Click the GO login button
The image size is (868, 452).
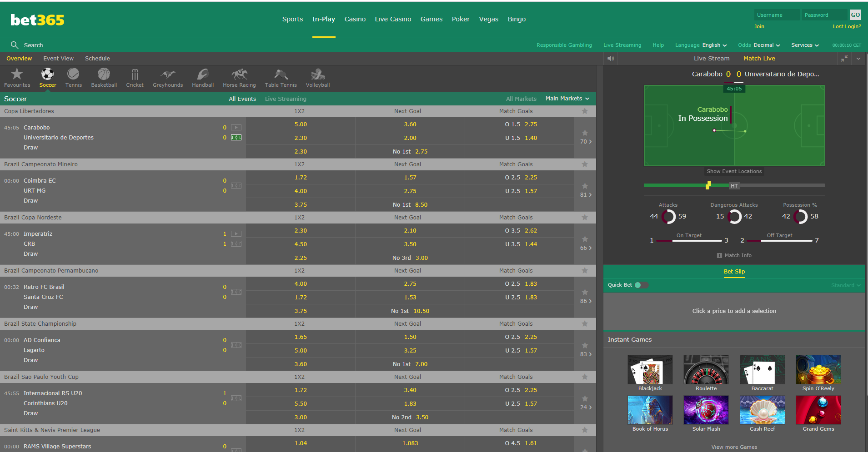point(855,15)
